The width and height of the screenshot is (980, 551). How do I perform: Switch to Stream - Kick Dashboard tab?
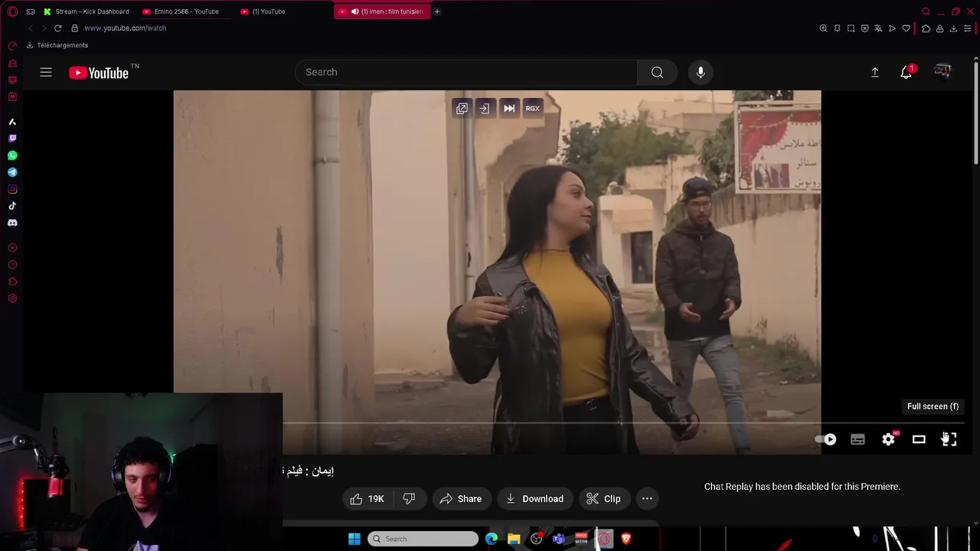(x=87, y=11)
